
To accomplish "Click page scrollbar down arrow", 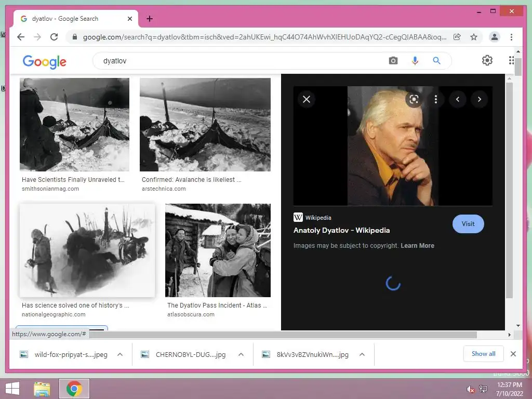I will tap(518, 326).
